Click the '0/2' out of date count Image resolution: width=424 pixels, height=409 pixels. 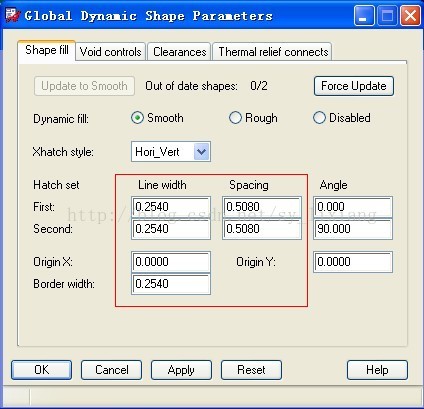259,86
